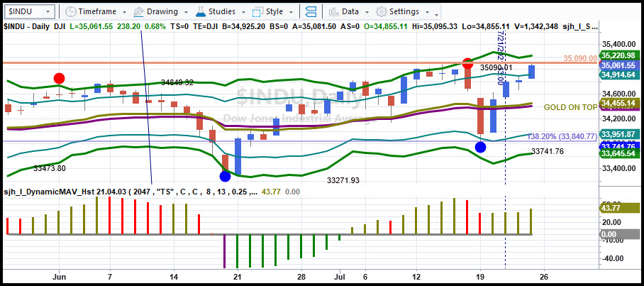Click the 43.77 histogram value label
The width and height of the screenshot is (644, 286).
pyautogui.click(x=618, y=209)
